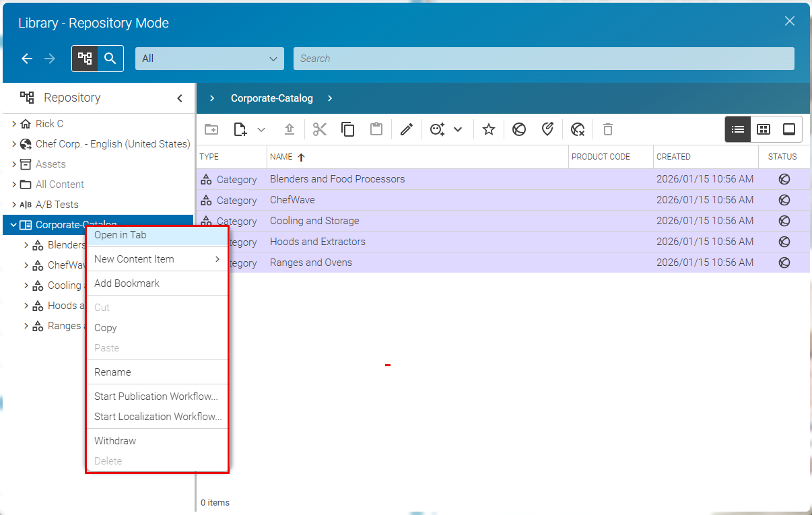Sort by the Created column header

[673, 157]
